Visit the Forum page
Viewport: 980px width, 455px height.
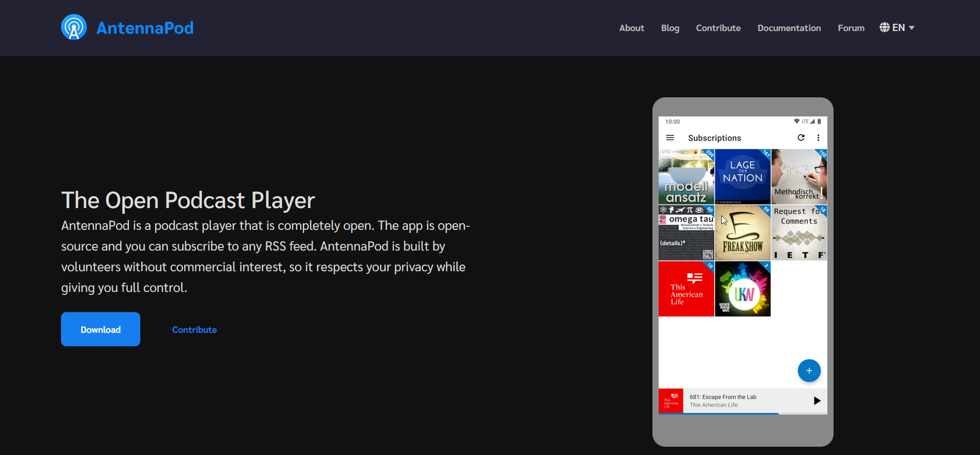(x=851, y=28)
